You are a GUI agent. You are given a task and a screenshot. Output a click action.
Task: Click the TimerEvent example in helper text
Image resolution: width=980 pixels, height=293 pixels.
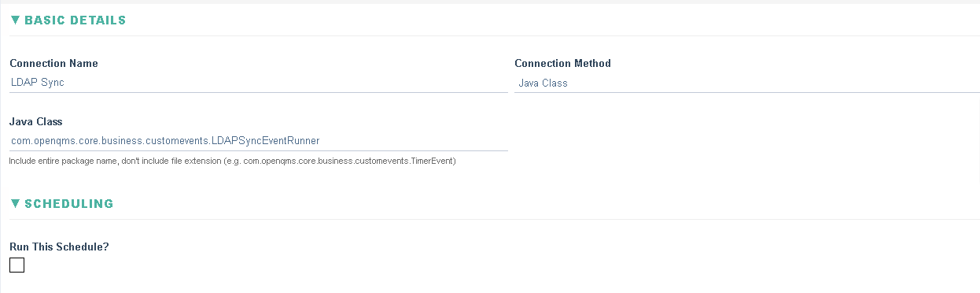[433, 161]
